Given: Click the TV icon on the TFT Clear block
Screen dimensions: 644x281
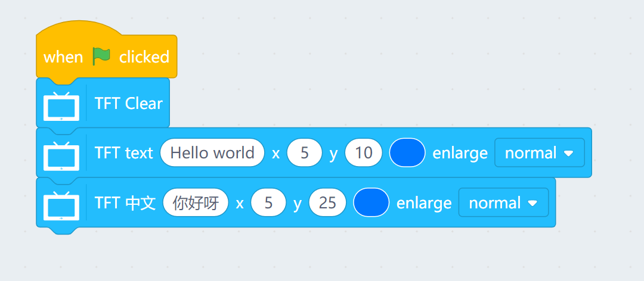Looking at the screenshot, I should tap(61, 105).
